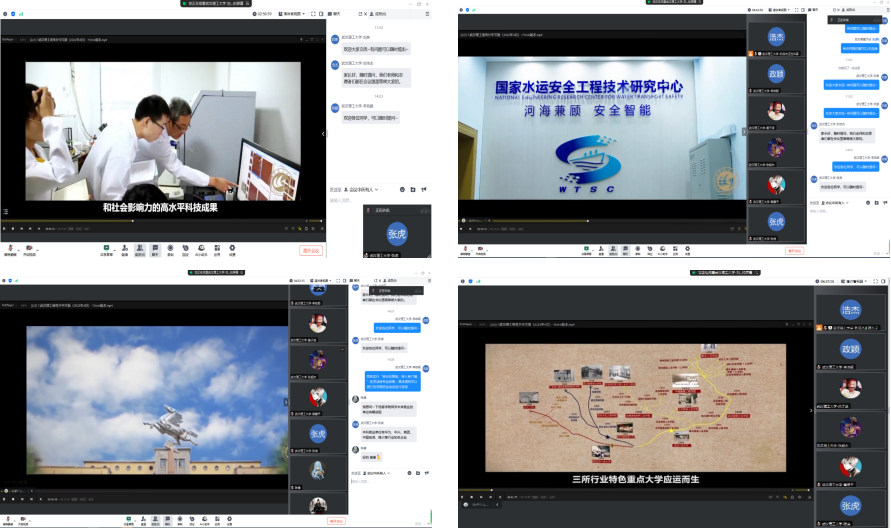Click leave meeting button in WTSC center window
The image size is (891, 529).
(794, 251)
